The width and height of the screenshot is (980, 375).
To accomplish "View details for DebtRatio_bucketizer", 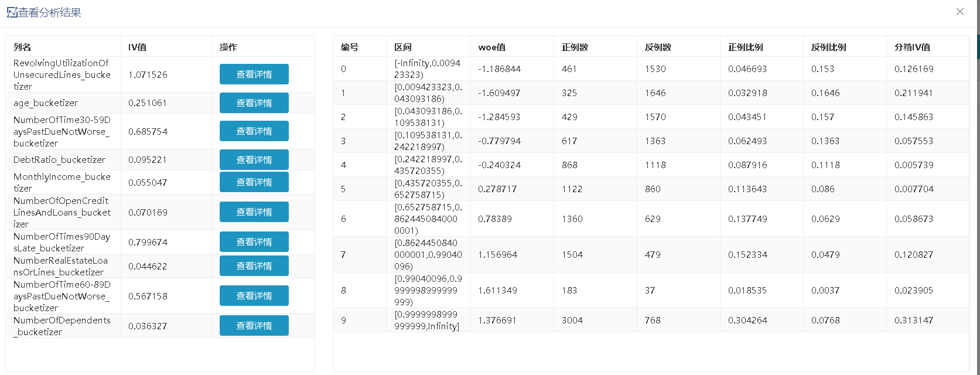I will (254, 159).
